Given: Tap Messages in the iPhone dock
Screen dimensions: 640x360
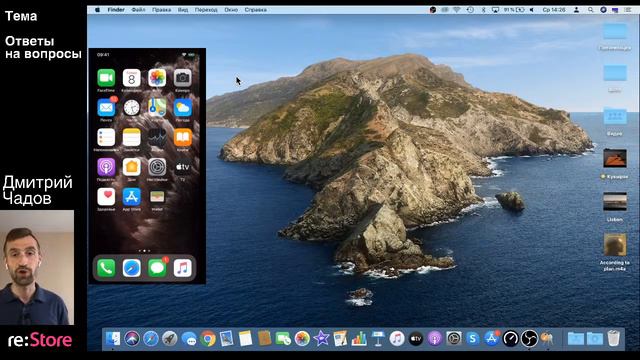Looking at the screenshot, I should (157, 268).
